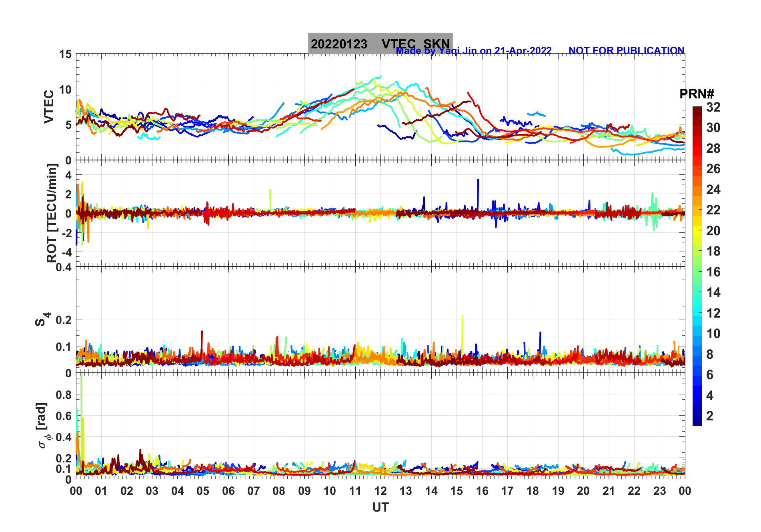The image size is (761, 532).
Task: Click the x-axis tick label '06'
Action: [228, 491]
